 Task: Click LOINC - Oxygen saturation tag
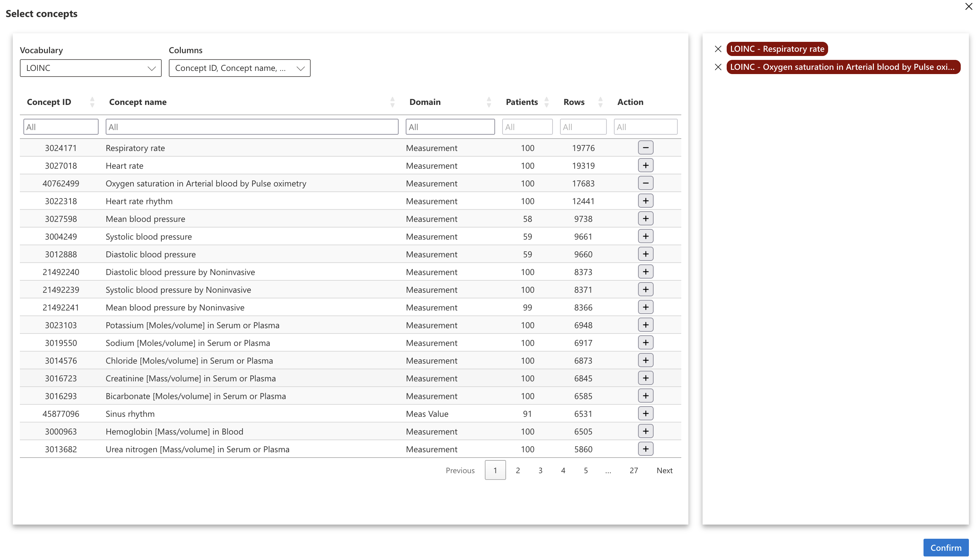point(843,67)
